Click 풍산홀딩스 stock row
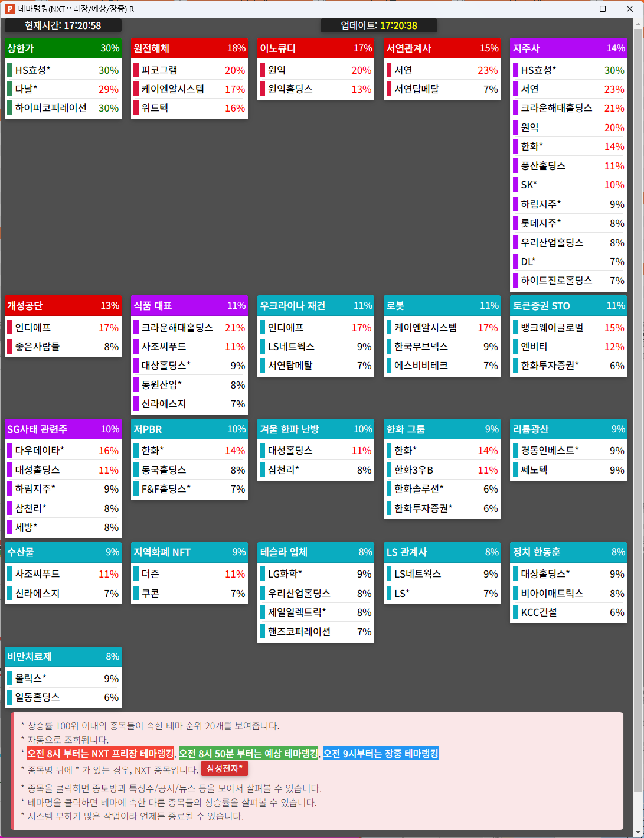 (x=568, y=166)
